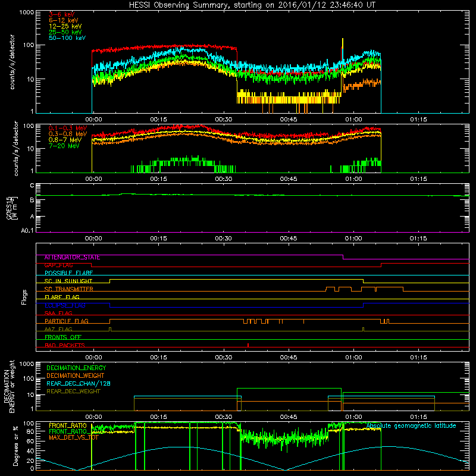Select the GAP_FLAG label
The width and height of the screenshot is (476, 476).
pos(58,265)
